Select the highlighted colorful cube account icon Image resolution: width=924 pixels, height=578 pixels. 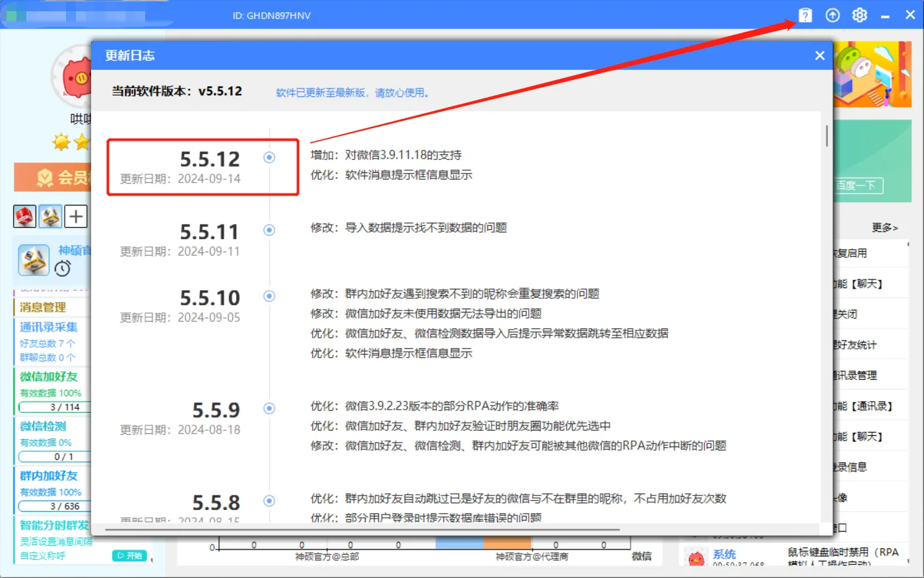(x=50, y=216)
